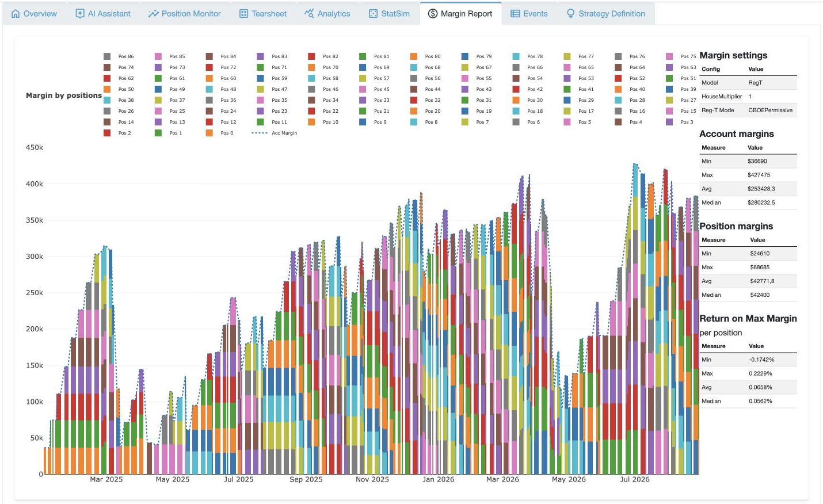Click account margin Min value $36690
The image size is (823, 504).
tap(757, 161)
